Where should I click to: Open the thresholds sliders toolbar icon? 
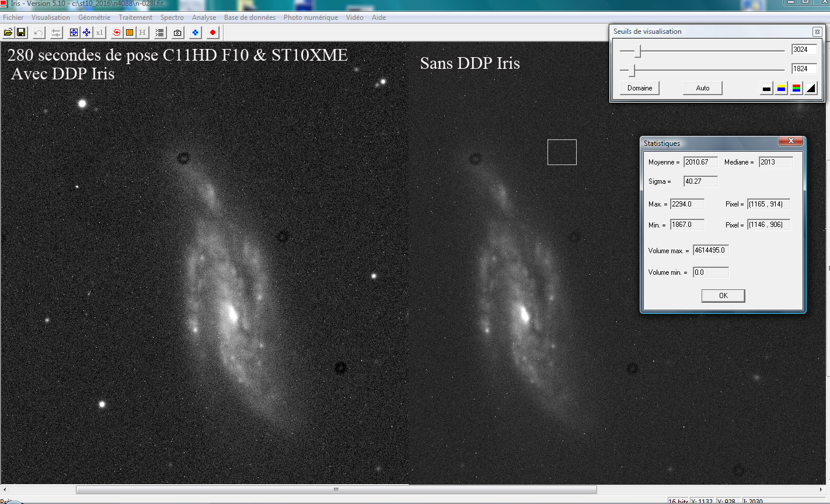point(56,33)
